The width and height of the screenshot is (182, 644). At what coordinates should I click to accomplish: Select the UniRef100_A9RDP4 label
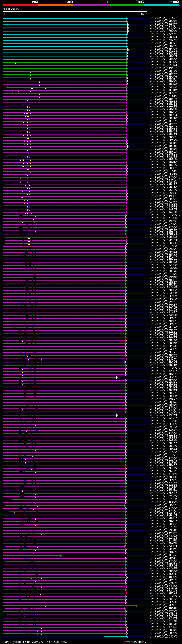163,56
